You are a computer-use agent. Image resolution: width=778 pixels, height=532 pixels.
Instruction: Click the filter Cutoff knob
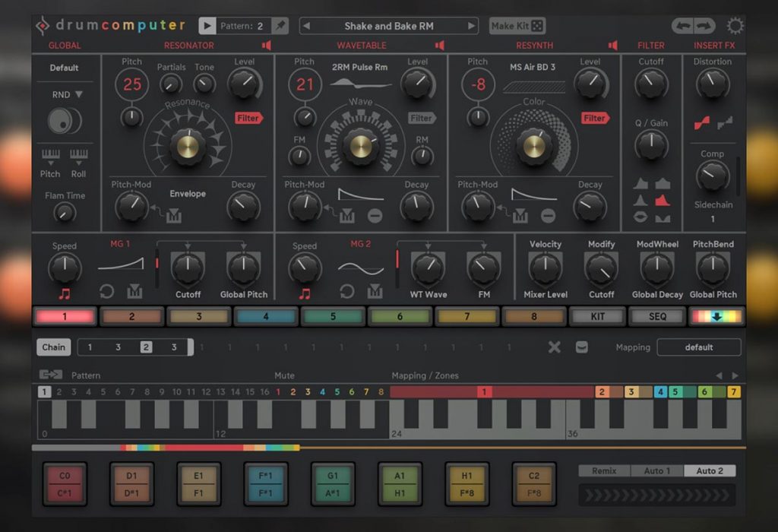[x=651, y=84]
